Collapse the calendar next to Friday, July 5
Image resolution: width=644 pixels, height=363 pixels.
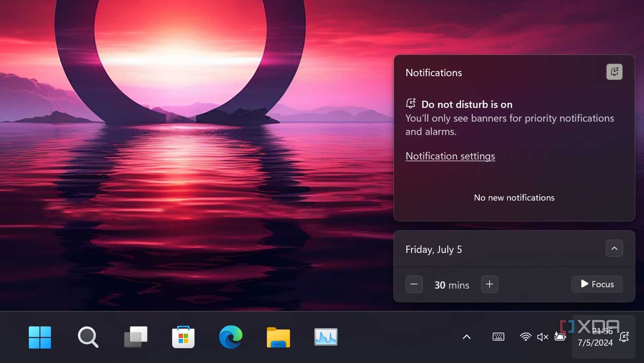tap(614, 249)
